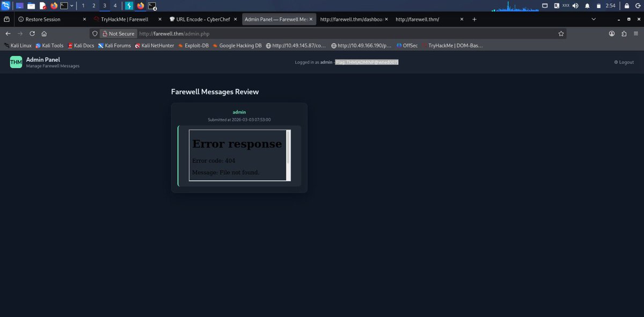Image resolution: width=644 pixels, height=317 pixels.
Task: Close the http://farewell.thm/ tab
Action: 463,19
